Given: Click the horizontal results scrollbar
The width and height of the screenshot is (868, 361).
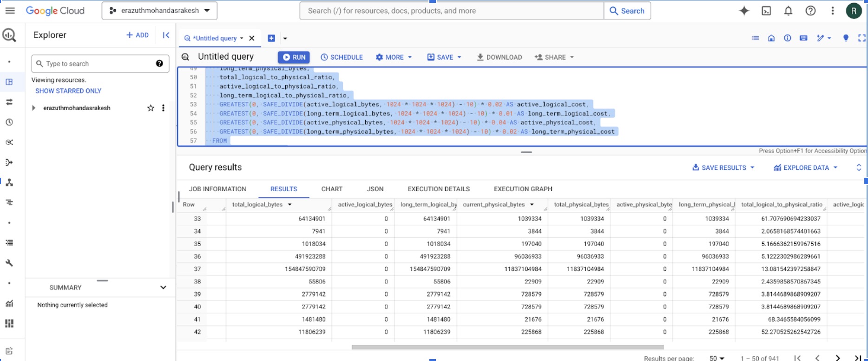Looking at the screenshot, I should [507, 347].
